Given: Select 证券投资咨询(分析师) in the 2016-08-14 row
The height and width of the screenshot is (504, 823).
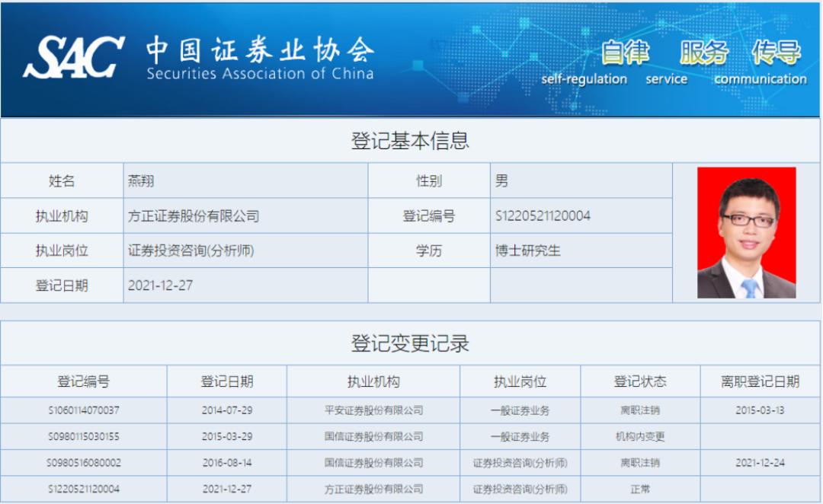Looking at the screenshot, I should pos(520,463).
